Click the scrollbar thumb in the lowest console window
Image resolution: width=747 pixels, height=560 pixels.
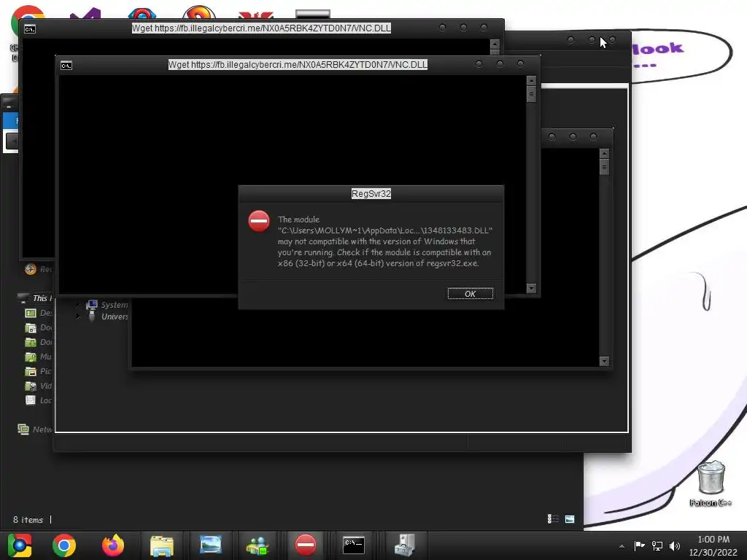(x=604, y=167)
